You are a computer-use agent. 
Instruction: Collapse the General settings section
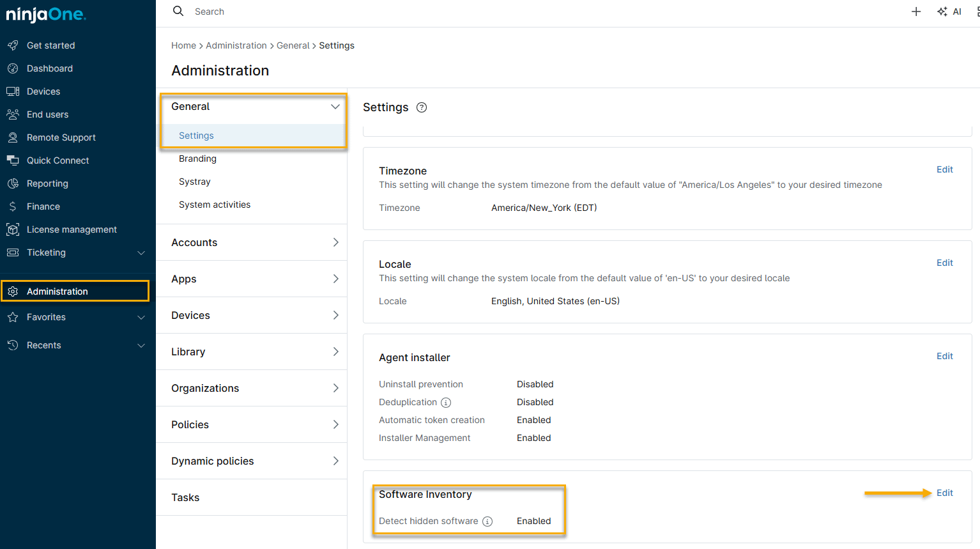[x=335, y=107]
